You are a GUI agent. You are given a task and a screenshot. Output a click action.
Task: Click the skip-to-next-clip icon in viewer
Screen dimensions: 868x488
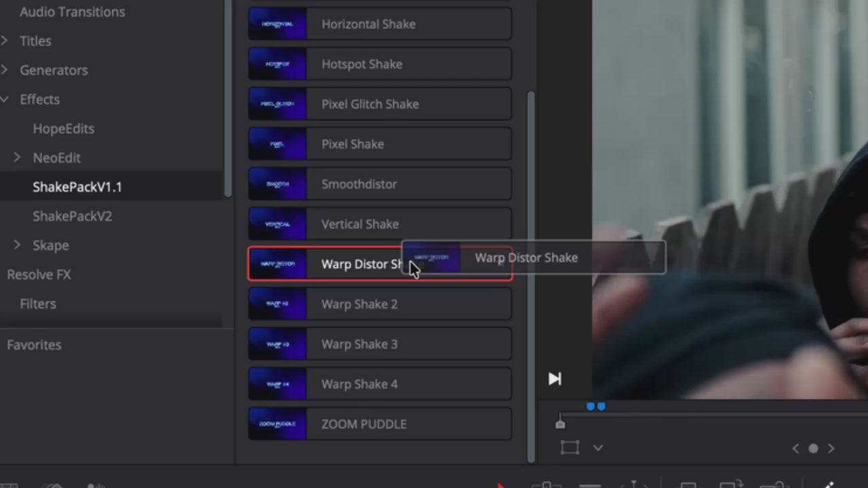555,379
